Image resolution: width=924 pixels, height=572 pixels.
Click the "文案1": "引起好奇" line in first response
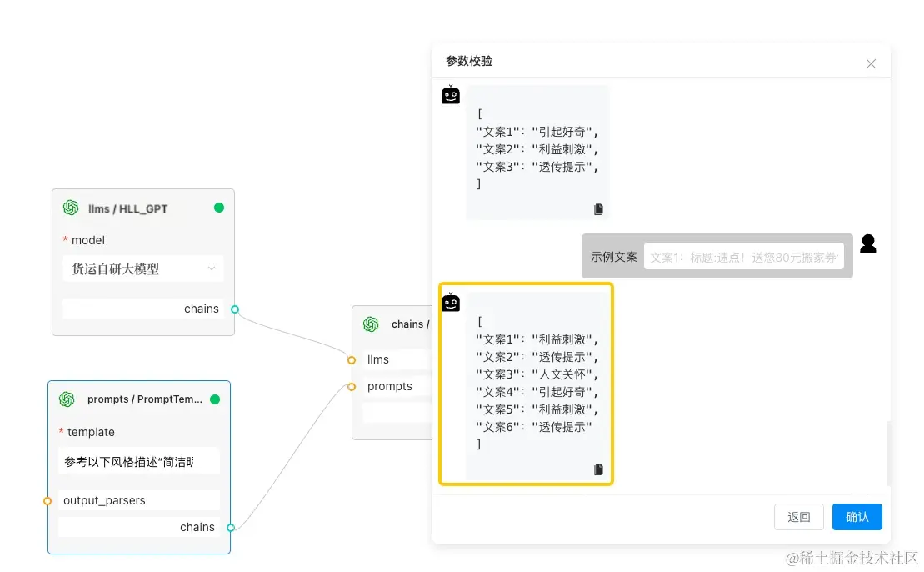click(537, 132)
